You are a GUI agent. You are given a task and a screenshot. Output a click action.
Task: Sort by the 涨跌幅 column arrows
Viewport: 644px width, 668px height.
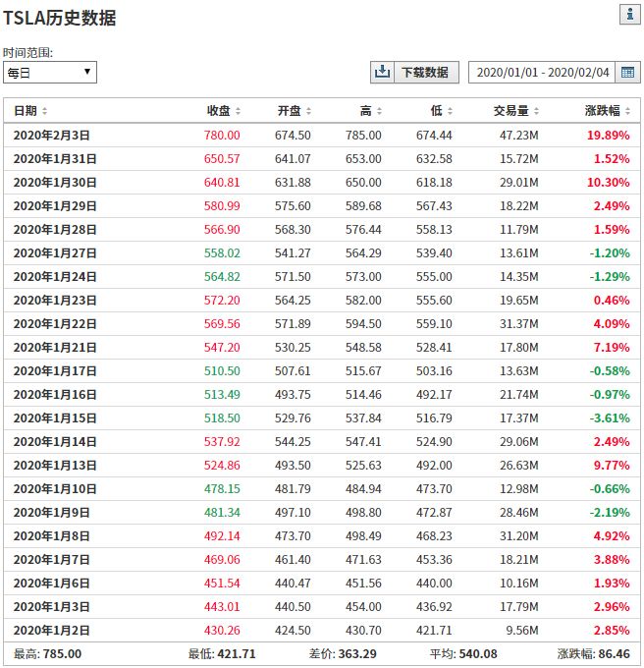(627, 111)
